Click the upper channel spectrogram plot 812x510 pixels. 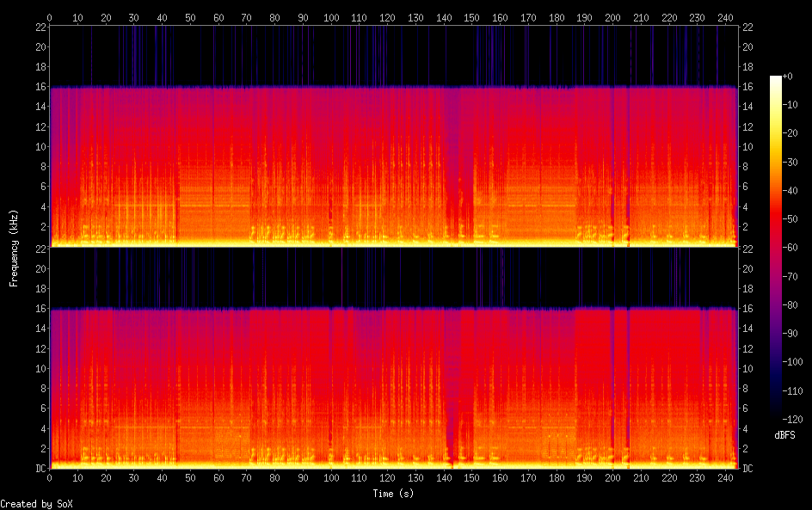(x=394, y=136)
